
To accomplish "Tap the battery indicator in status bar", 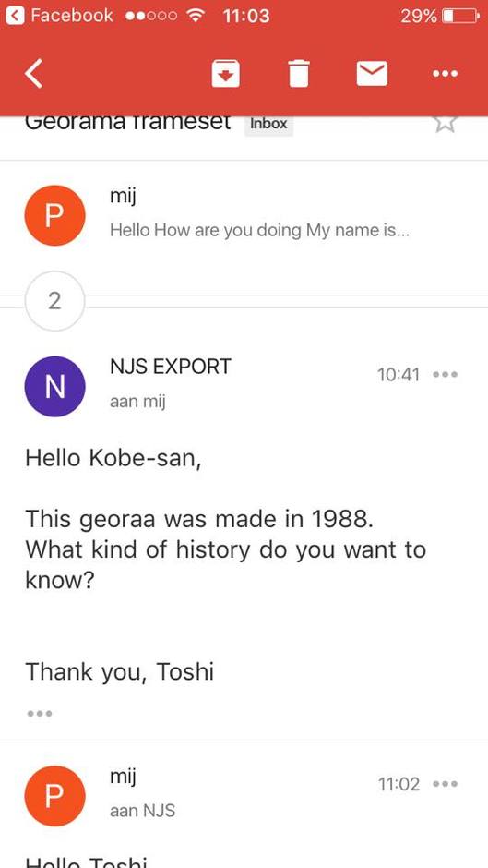I will pos(460,16).
